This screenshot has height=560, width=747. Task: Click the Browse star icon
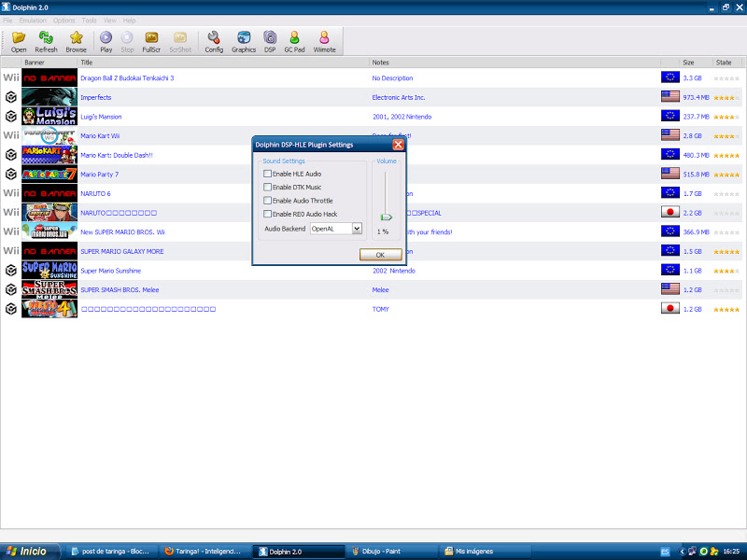point(76,41)
